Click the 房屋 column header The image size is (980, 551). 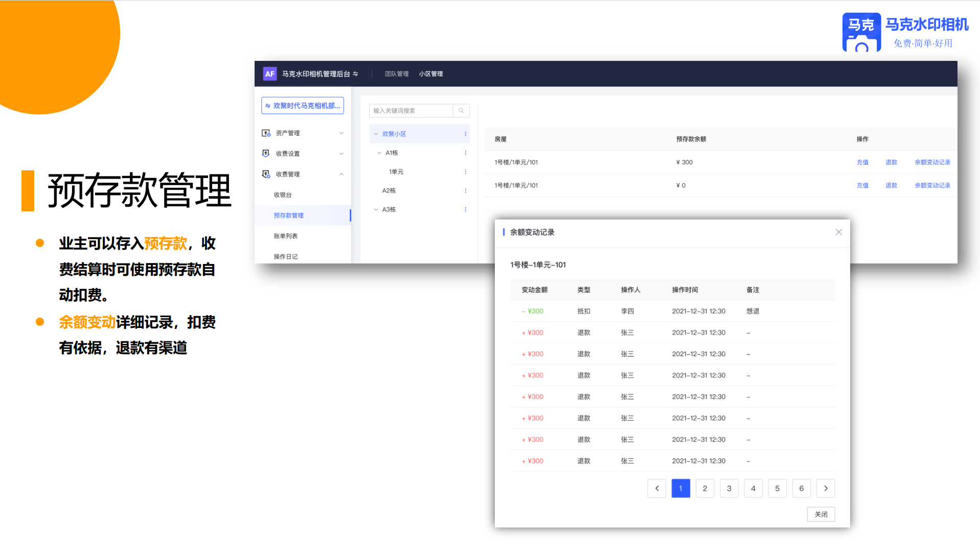pos(500,139)
